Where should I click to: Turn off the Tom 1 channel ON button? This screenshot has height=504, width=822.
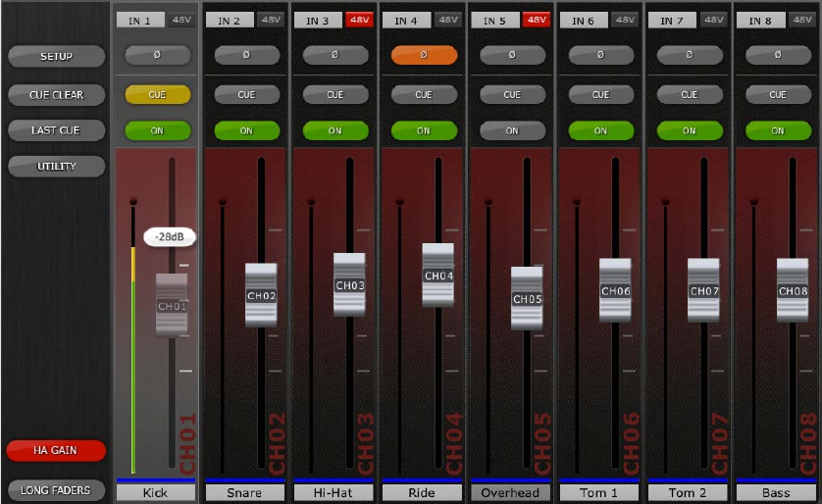point(600,131)
